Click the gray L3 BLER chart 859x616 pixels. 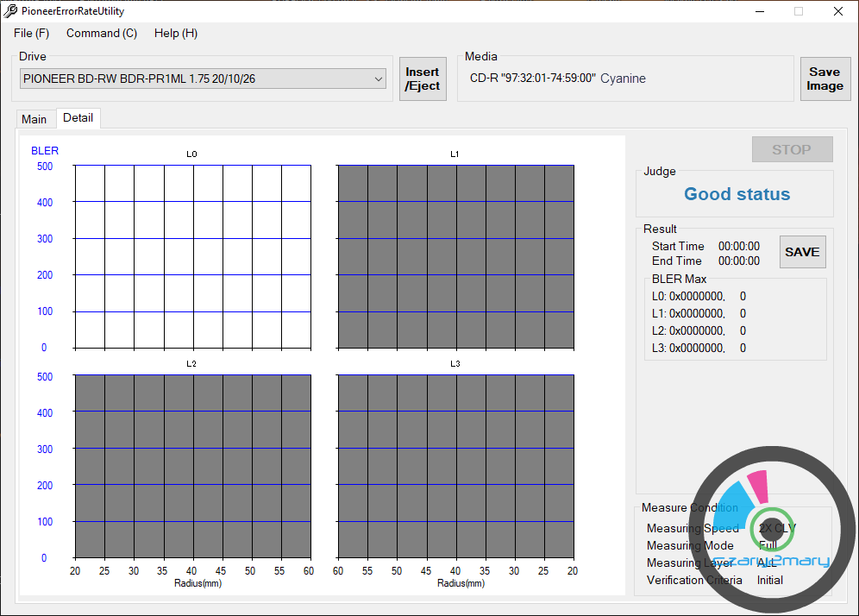point(455,466)
